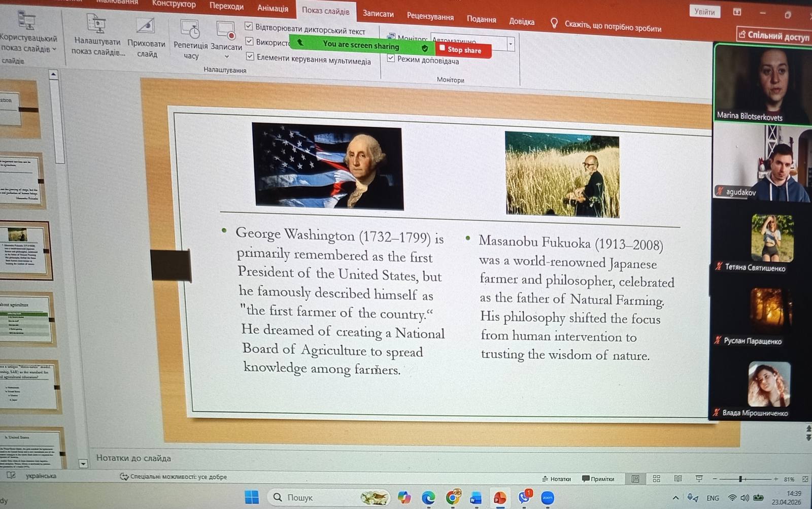The width and height of the screenshot is (812, 509).
Task: Open the Monitor selection dropdown
Action: coord(511,44)
